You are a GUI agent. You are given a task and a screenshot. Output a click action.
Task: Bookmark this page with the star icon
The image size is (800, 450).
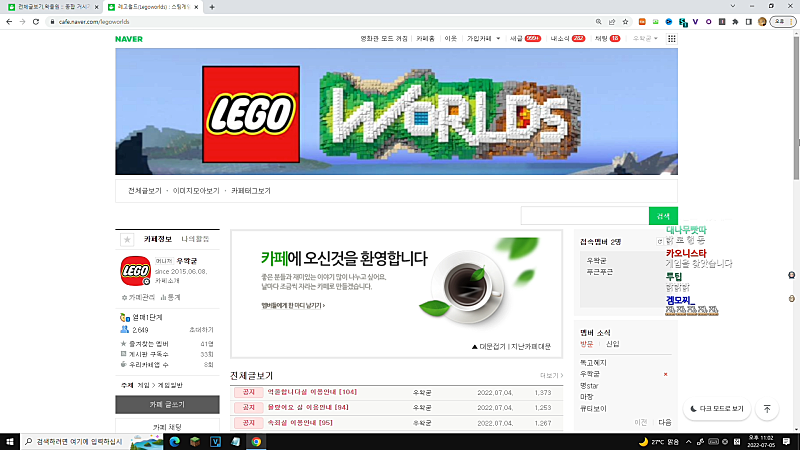625,21
